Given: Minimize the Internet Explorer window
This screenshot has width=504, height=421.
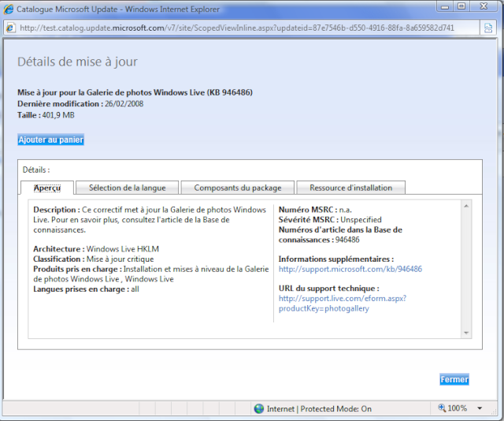Looking at the screenshot, I should pos(444,6).
